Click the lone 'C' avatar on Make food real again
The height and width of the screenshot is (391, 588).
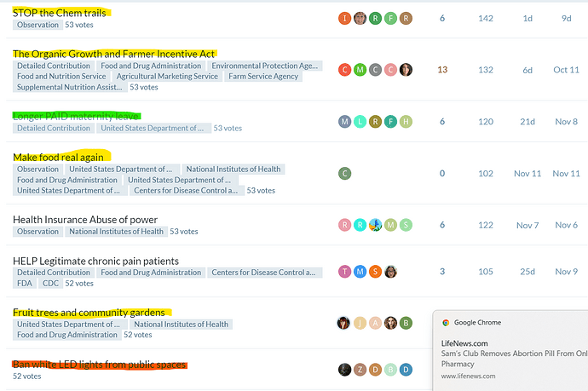(x=344, y=174)
